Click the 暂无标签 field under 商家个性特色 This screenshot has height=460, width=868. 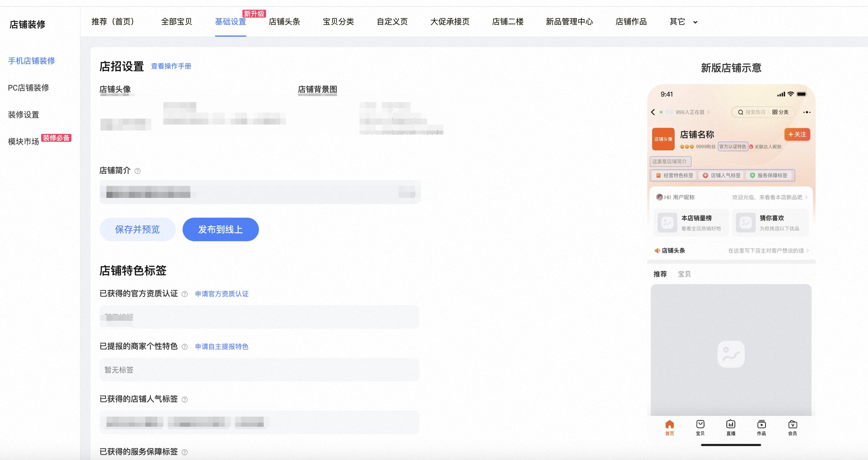(x=259, y=370)
